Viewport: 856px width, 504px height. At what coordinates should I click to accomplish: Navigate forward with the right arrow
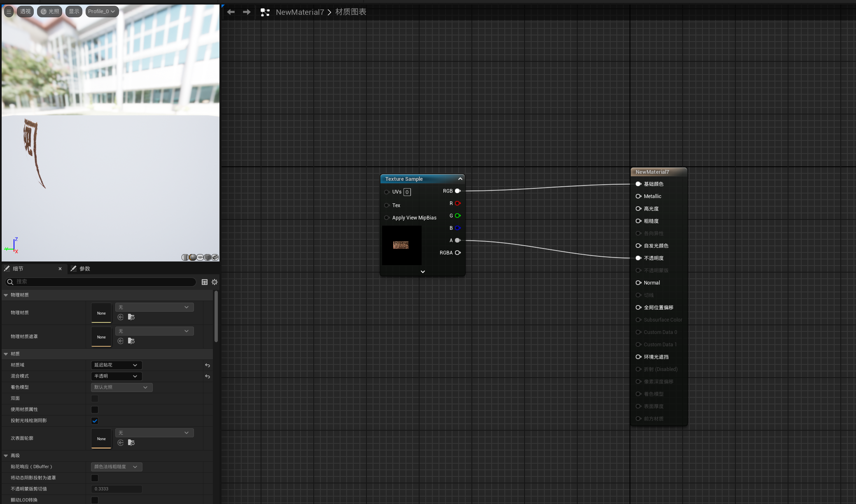pyautogui.click(x=247, y=12)
